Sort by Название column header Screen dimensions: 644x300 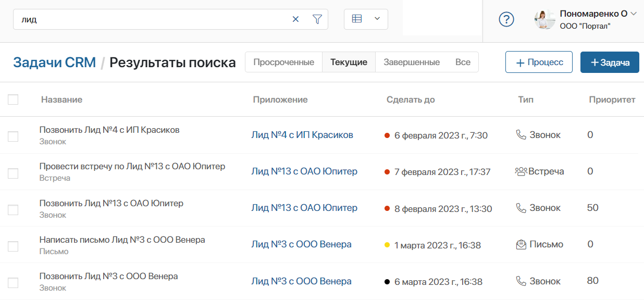point(61,99)
